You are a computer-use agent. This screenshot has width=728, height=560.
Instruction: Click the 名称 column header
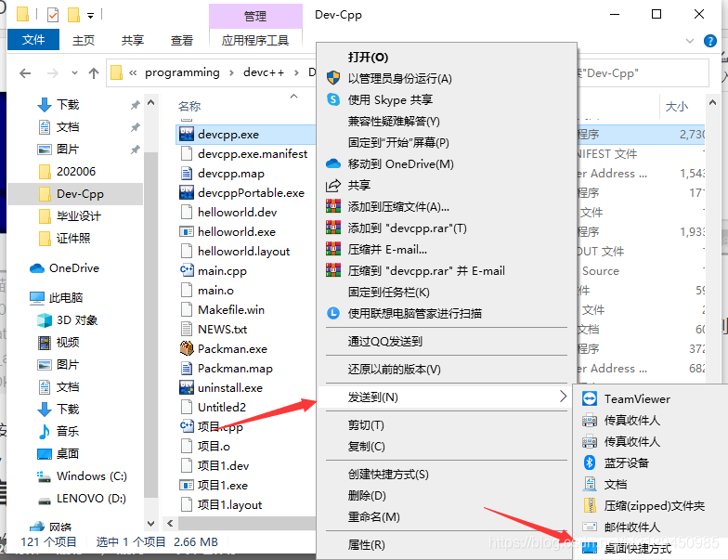point(189,106)
